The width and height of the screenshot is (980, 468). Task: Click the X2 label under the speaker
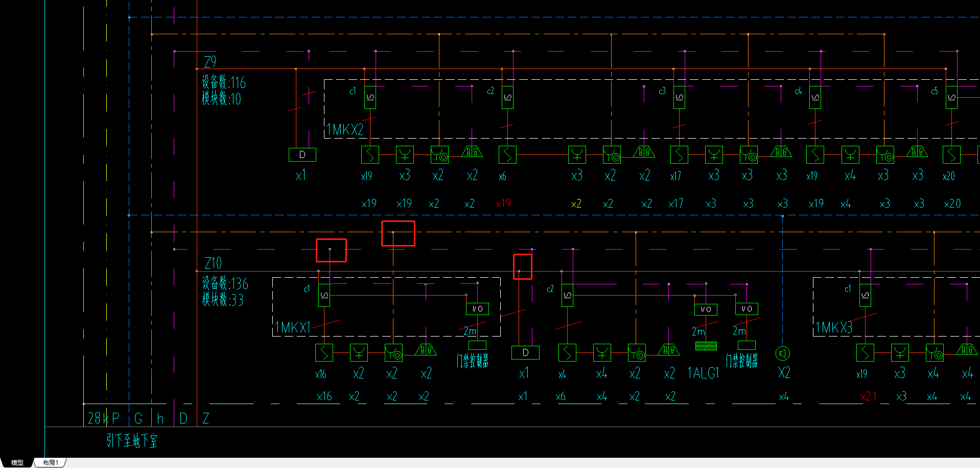coord(784,373)
